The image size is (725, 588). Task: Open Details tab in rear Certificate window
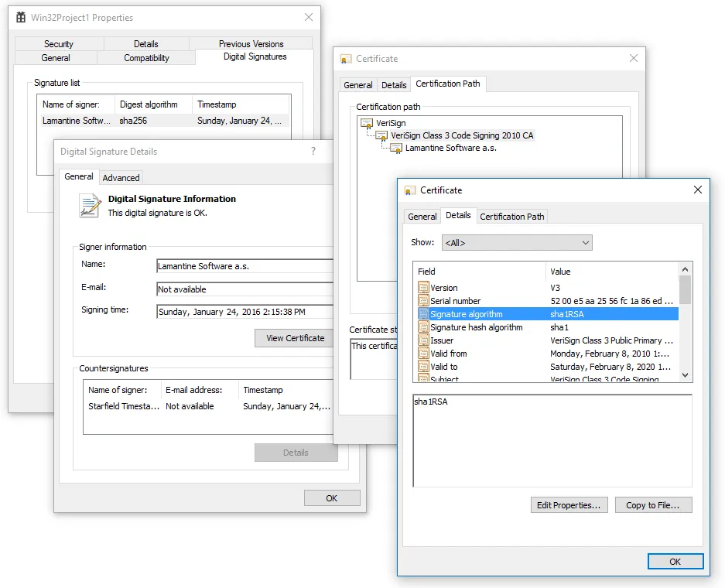[394, 85]
